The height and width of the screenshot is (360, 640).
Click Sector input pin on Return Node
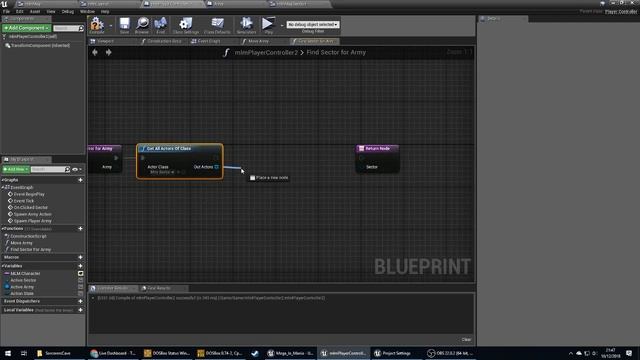pos(361,167)
